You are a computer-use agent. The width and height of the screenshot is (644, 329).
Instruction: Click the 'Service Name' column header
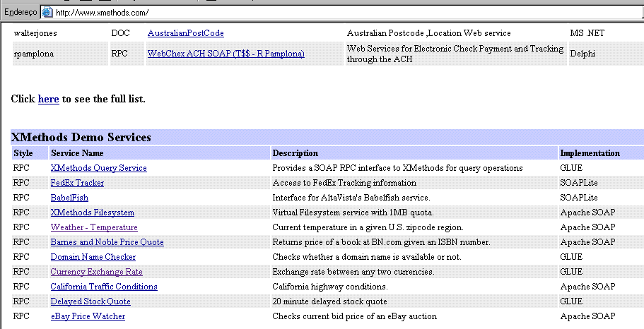coord(77,153)
